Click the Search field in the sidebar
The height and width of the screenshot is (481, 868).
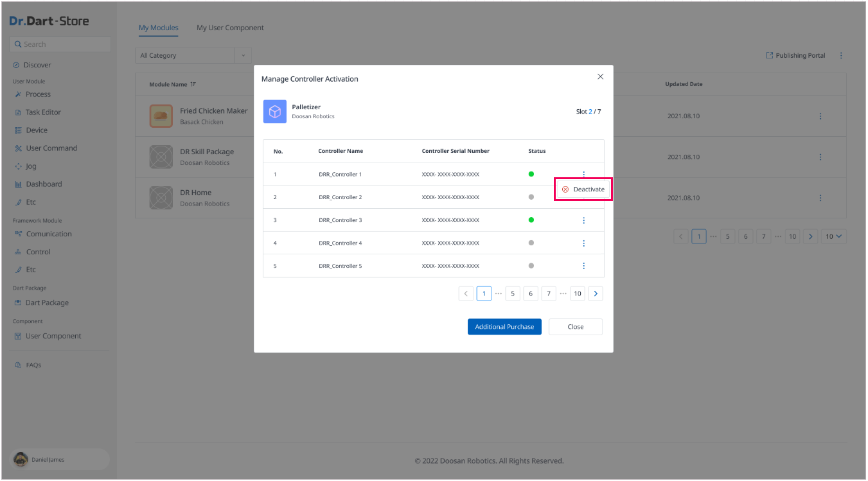[61, 44]
